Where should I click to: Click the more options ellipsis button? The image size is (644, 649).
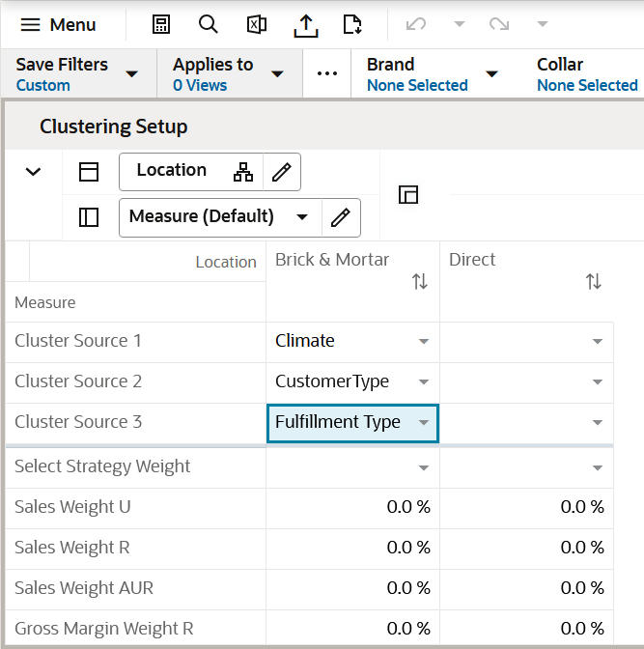tap(327, 74)
